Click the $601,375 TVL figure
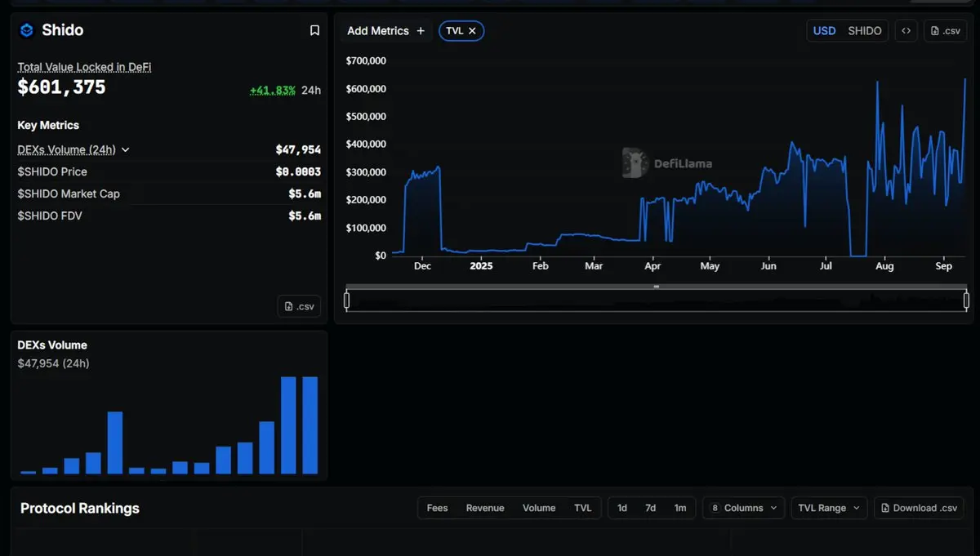Viewport: 980px width, 556px height. [x=61, y=87]
